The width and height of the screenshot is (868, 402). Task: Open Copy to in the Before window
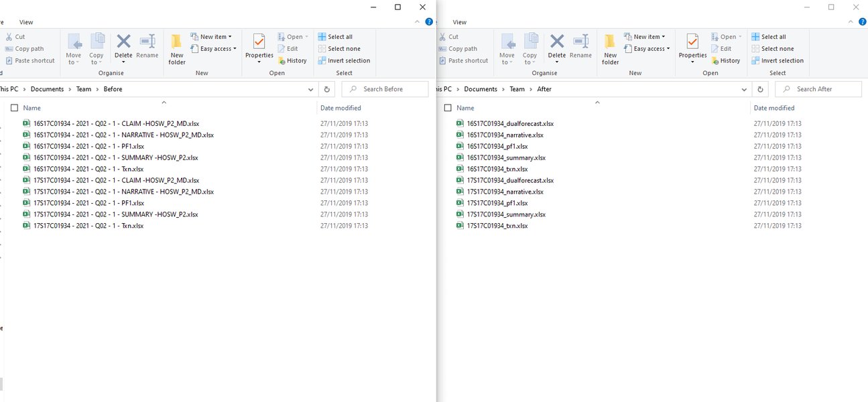click(x=97, y=49)
